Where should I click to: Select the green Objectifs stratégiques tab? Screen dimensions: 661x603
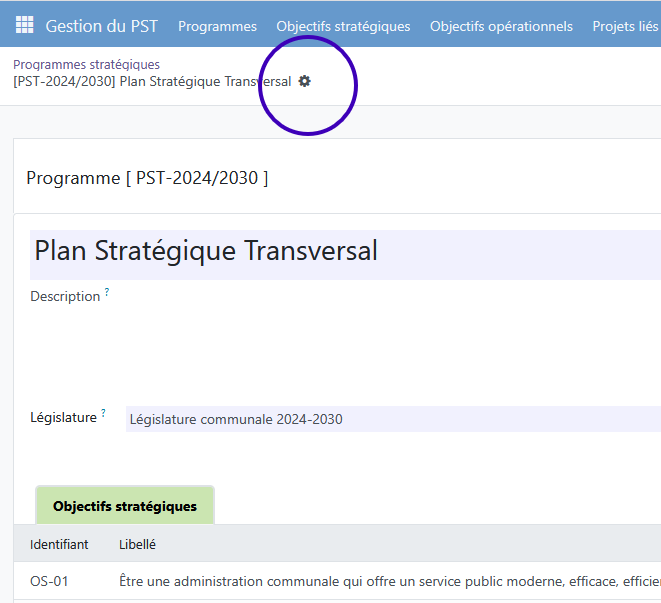(125, 506)
